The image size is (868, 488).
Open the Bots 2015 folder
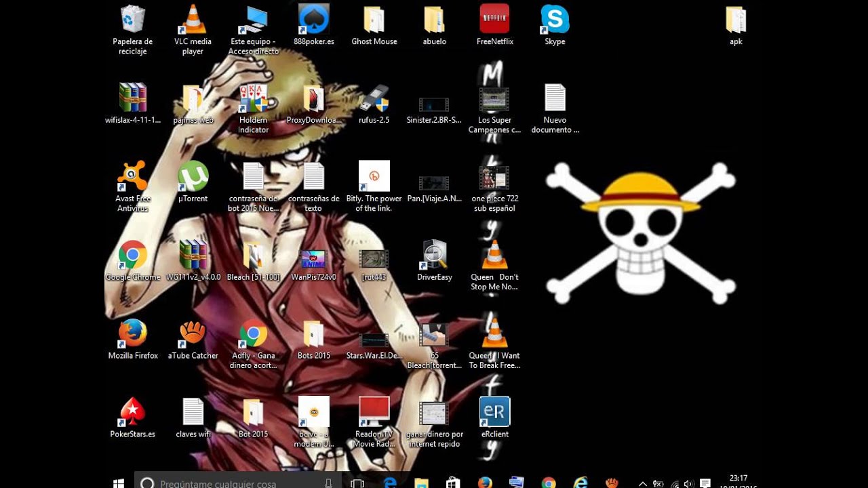click(314, 340)
